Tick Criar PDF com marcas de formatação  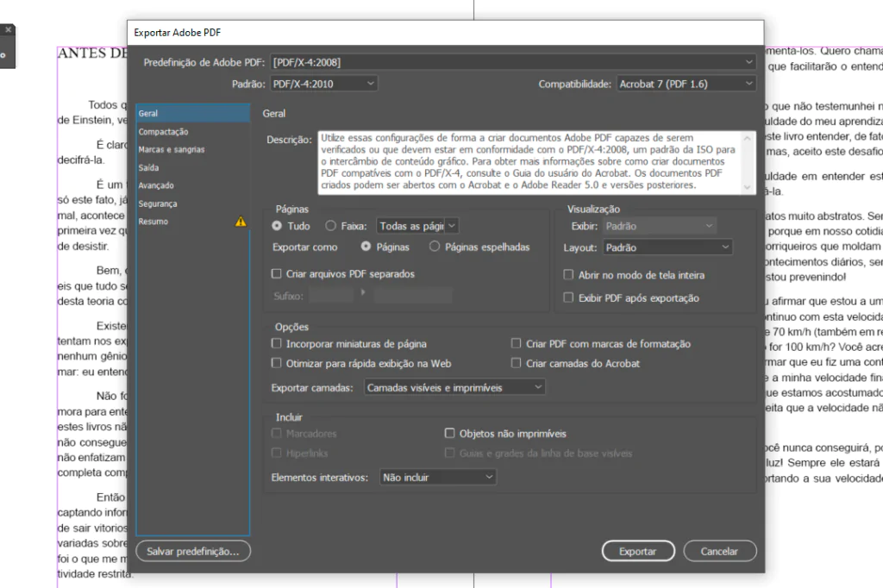[x=516, y=343]
